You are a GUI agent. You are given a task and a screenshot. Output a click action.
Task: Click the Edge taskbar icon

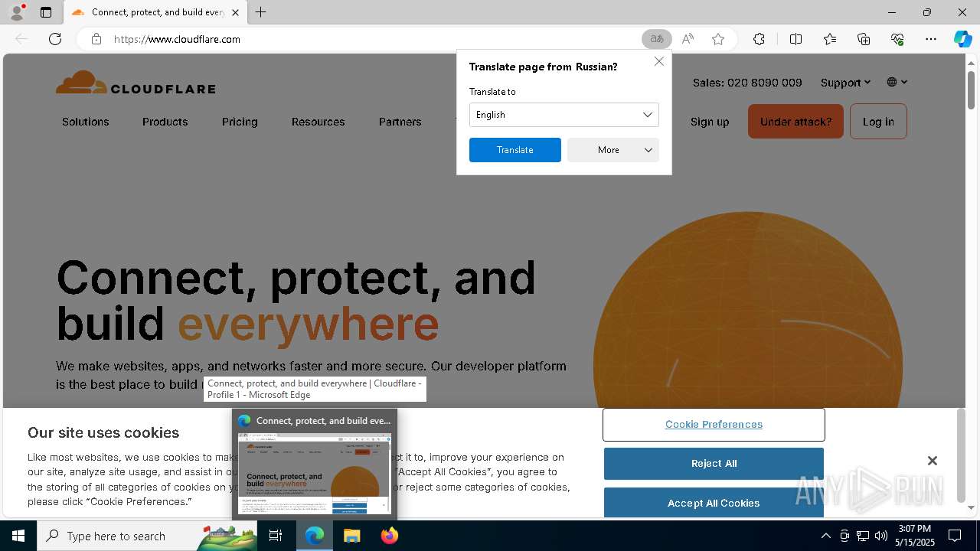[x=315, y=536]
